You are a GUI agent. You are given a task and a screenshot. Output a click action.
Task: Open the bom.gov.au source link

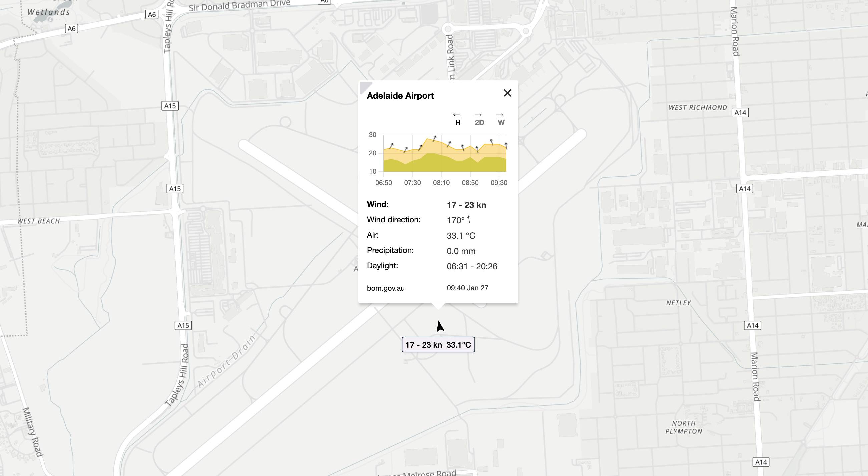coord(386,288)
